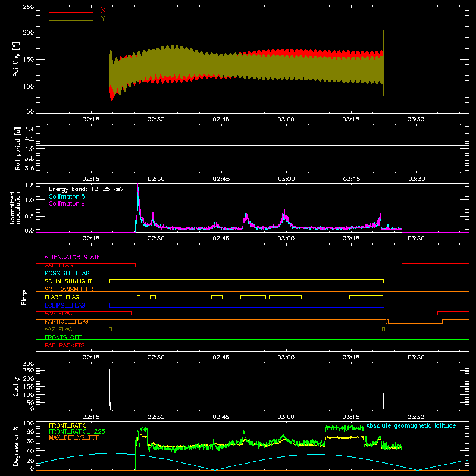
Task: Click the Quality drop edge near 02:19
Action: coord(110,390)
